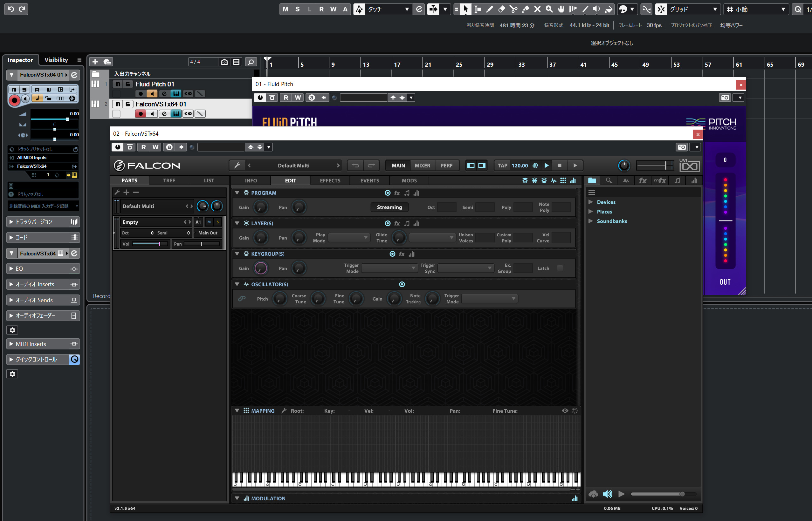812x521 pixels.
Task: Collapse the OSCILLATOR(S) section triangle
Action: (237, 284)
